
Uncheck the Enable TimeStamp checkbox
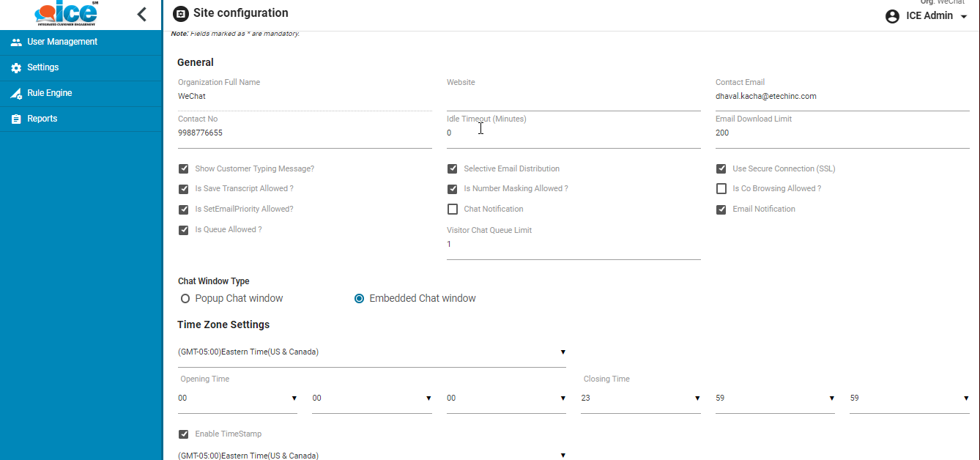184,434
